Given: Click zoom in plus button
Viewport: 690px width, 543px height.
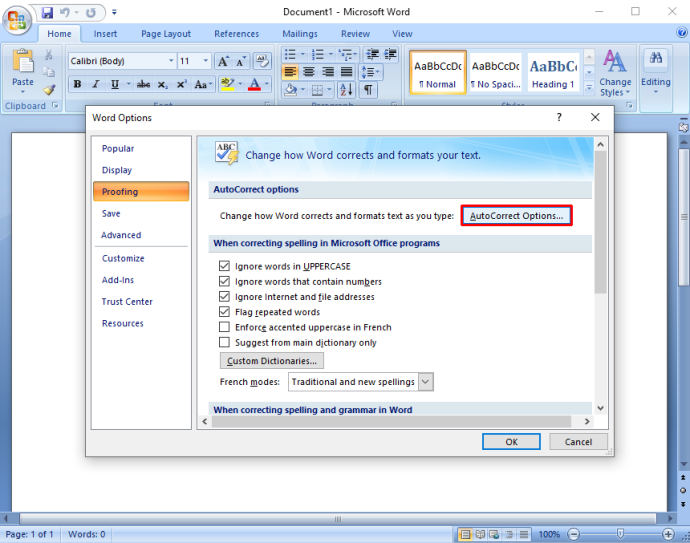Looking at the screenshot, I should pos(668,534).
